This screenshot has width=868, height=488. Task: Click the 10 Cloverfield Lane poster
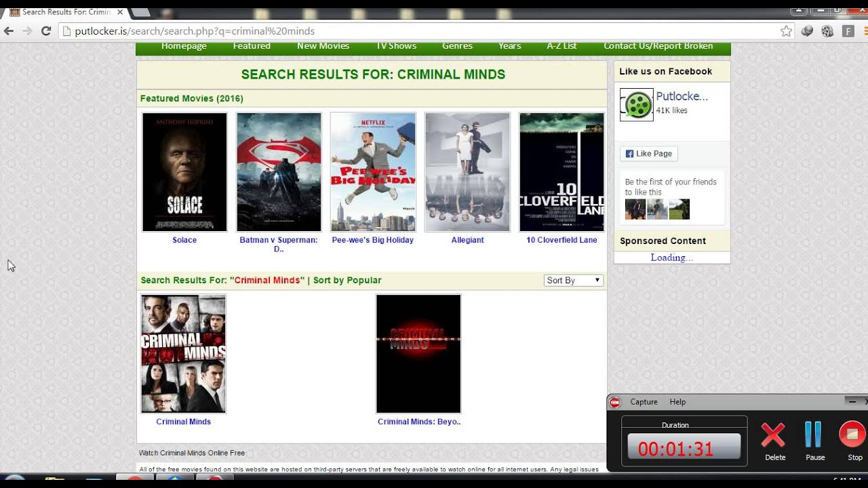[561, 172]
